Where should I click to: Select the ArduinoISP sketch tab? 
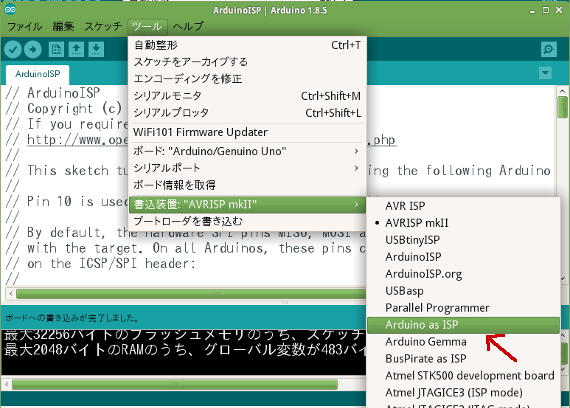point(37,74)
